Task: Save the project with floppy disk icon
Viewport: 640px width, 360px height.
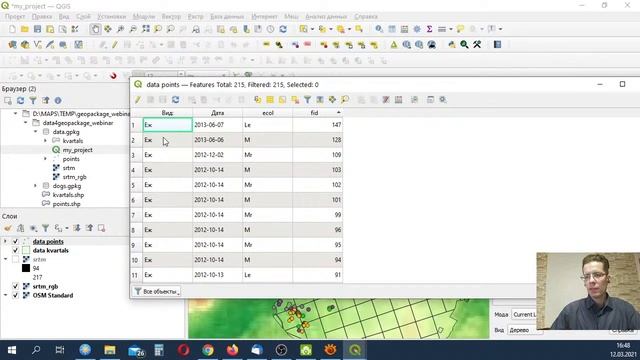Action: click(38, 29)
